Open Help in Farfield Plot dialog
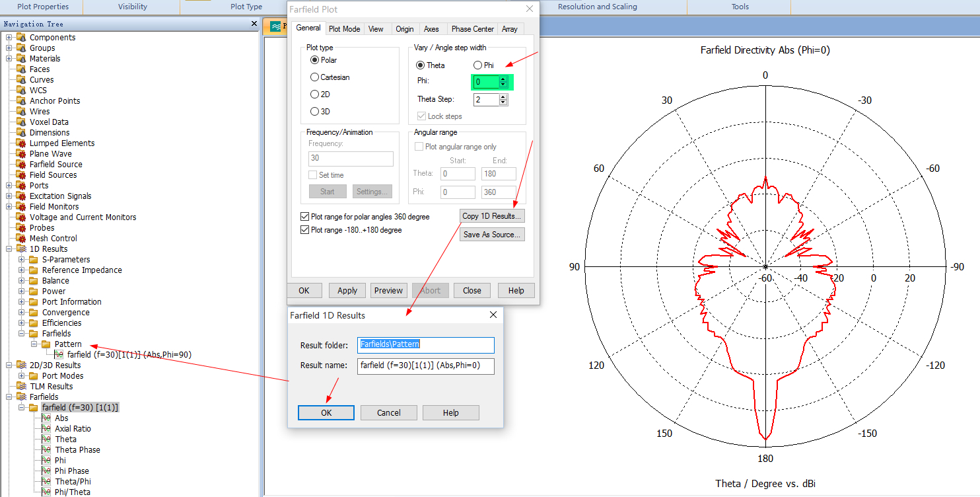The image size is (980, 497). click(x=516, y=290)
